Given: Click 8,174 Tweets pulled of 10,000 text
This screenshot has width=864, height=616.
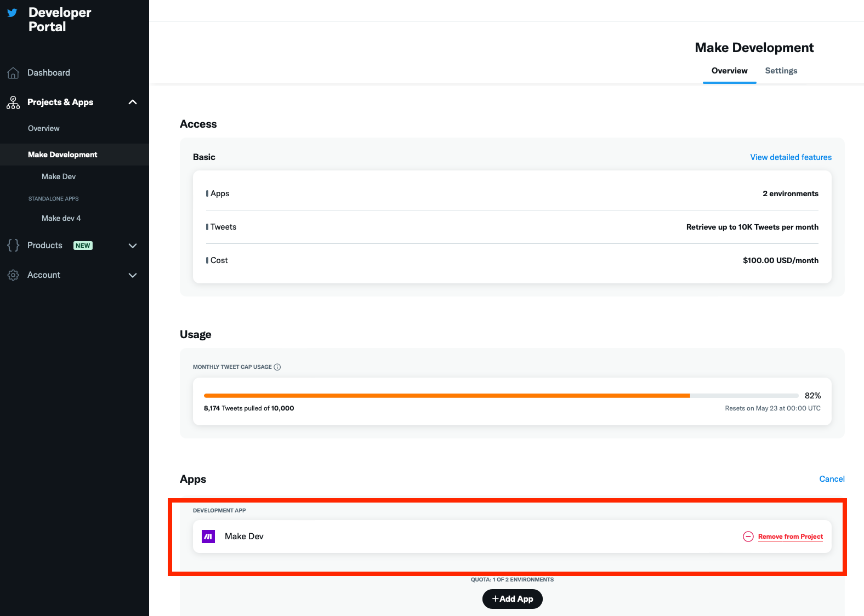Looking at the screenshot, I should (249, 408).
